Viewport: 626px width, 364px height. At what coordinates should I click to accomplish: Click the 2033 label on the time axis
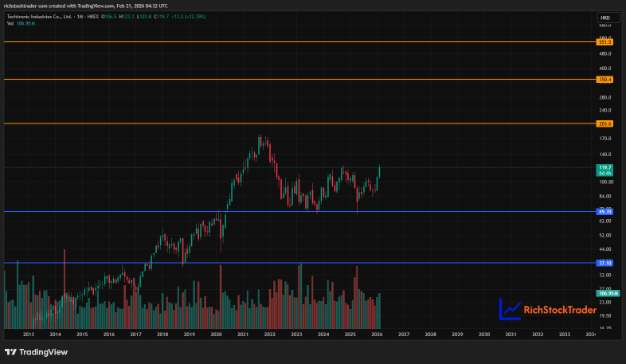tap(565, 335)
